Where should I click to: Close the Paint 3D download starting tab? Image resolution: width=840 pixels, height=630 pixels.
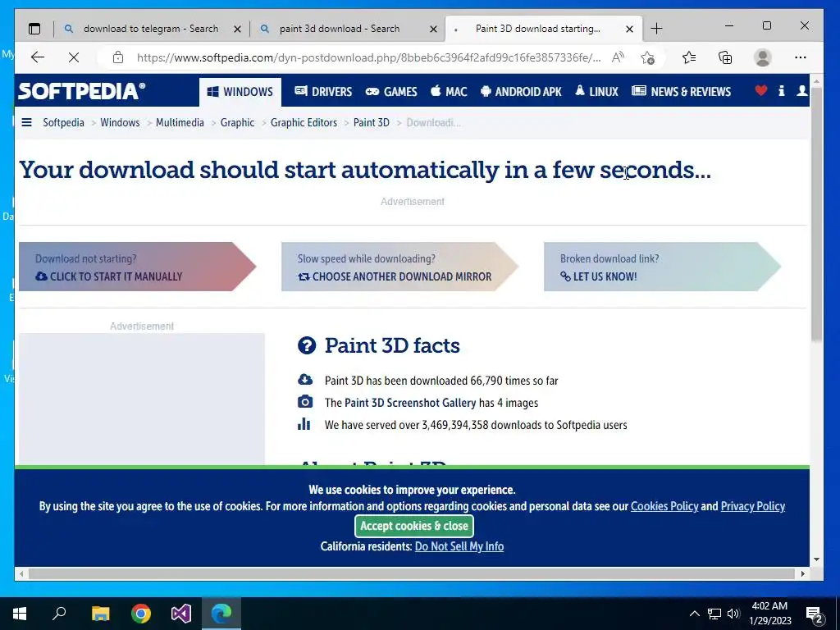pyautogui.click(x=629, y=29)
